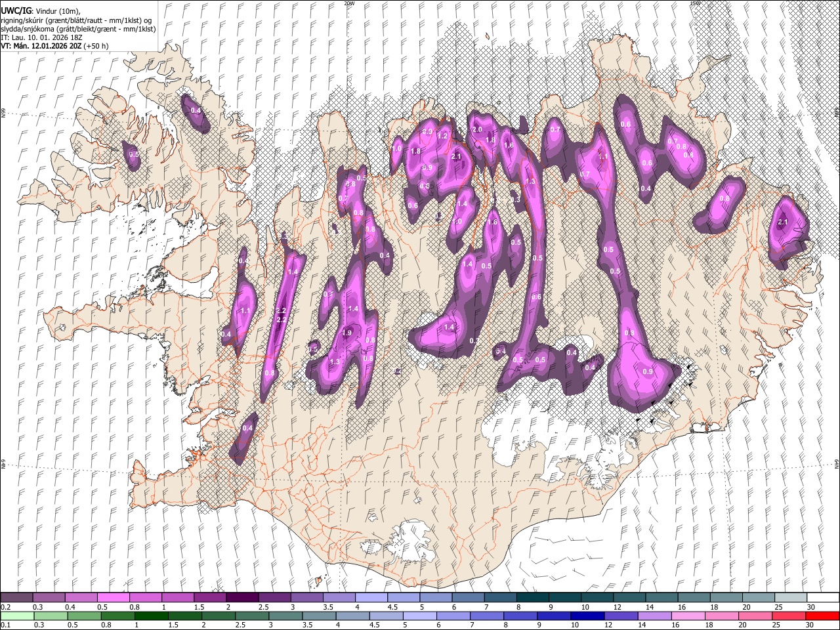Click the 'UWC/IG: Vindur (10m)' title text

point(39,11)
